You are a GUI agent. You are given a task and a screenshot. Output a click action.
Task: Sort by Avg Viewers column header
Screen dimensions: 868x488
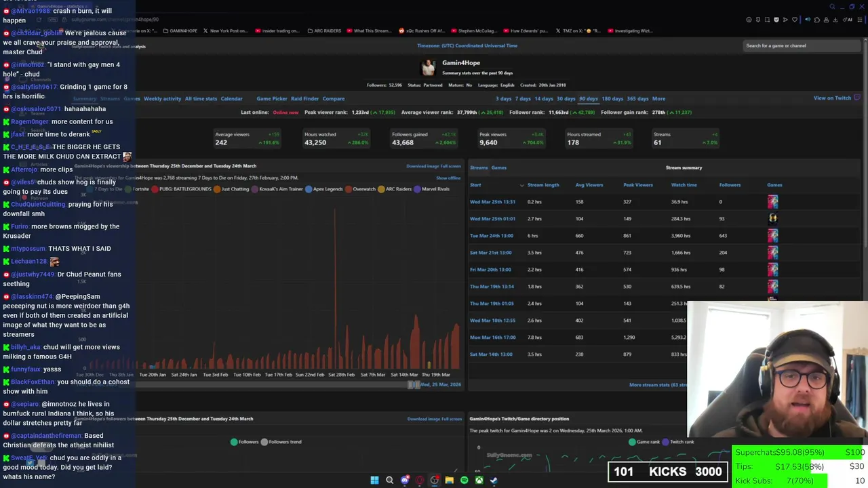pos(589,185)
